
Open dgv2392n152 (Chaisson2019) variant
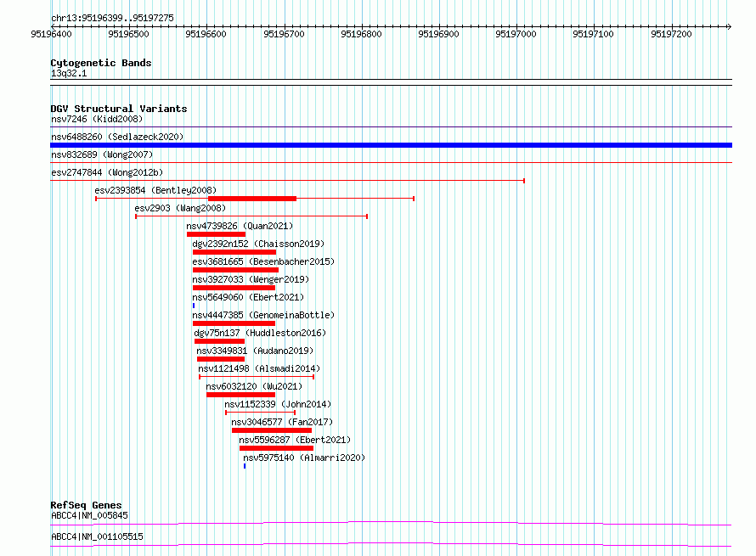pos(258,244)
